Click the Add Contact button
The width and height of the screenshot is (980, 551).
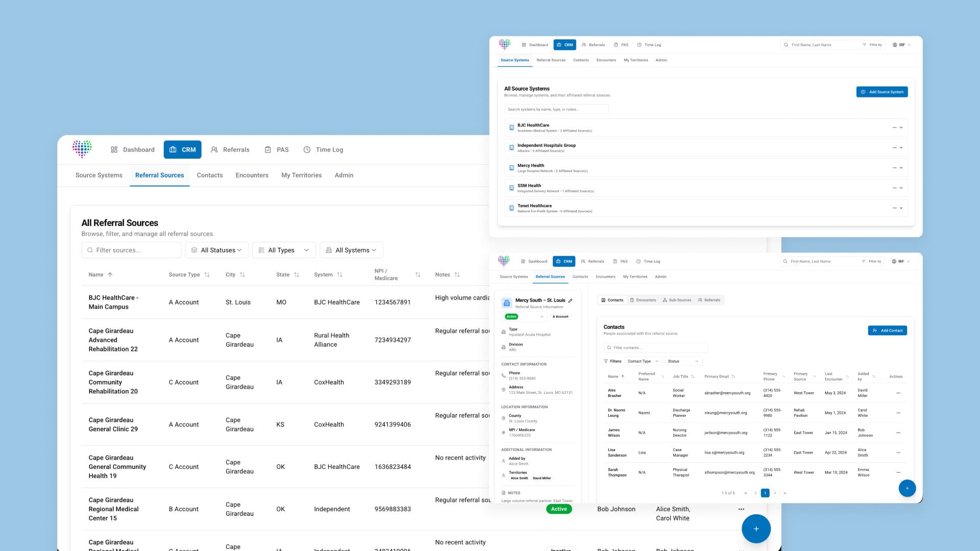pos(888,331)
